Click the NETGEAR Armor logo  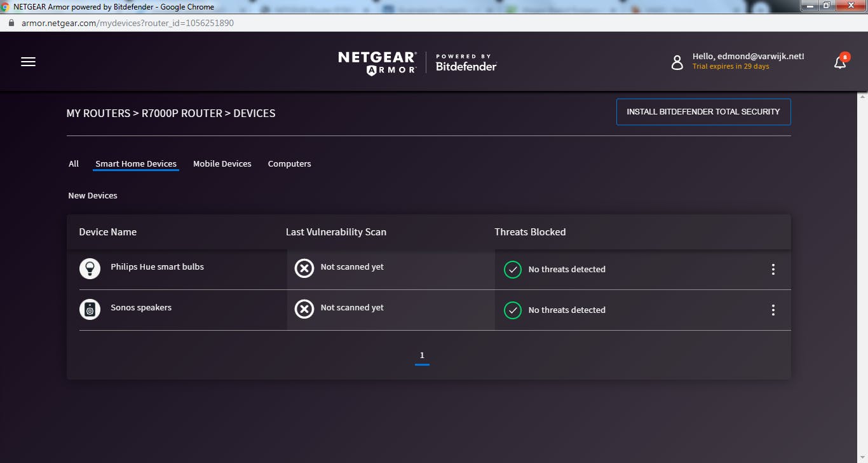click(377, 62)
